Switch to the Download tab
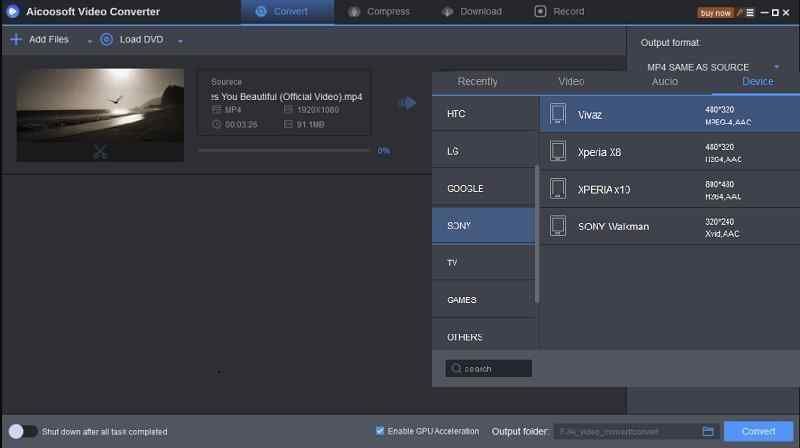 (473, 12)
